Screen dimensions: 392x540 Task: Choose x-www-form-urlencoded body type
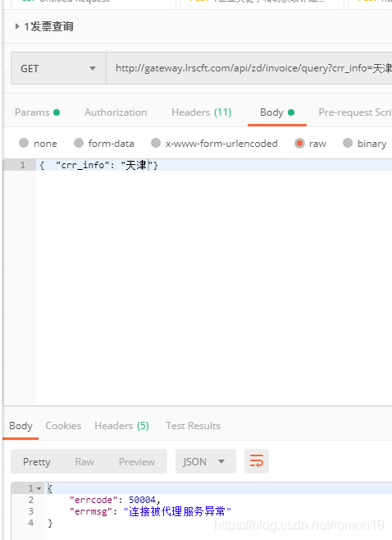coord(156,143)
